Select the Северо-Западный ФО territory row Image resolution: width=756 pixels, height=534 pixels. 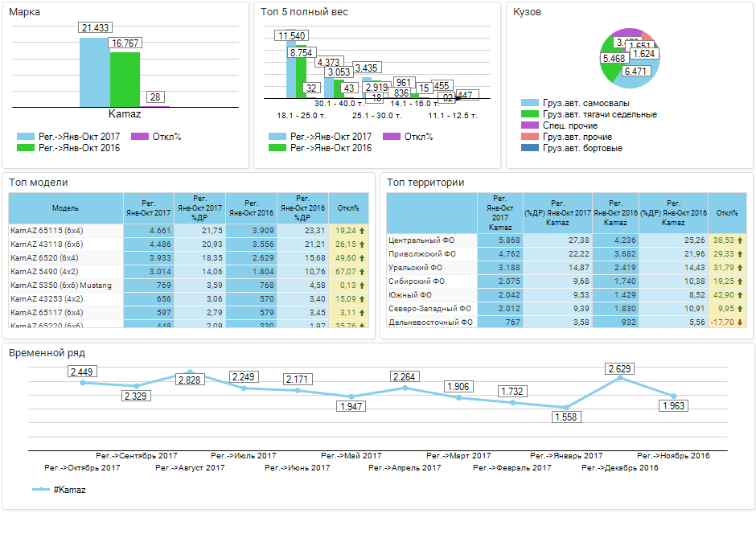click(x=566, y=309)
